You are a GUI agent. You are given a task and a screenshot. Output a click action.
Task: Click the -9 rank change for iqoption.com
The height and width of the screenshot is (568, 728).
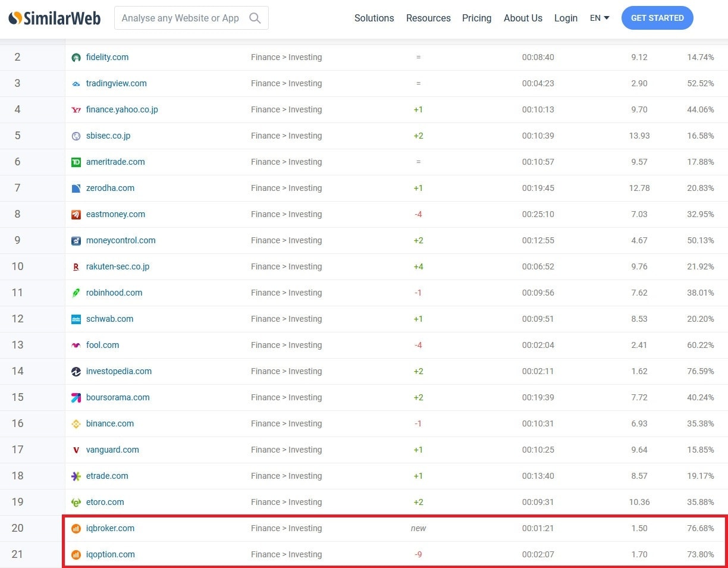(x=418, y=554)
